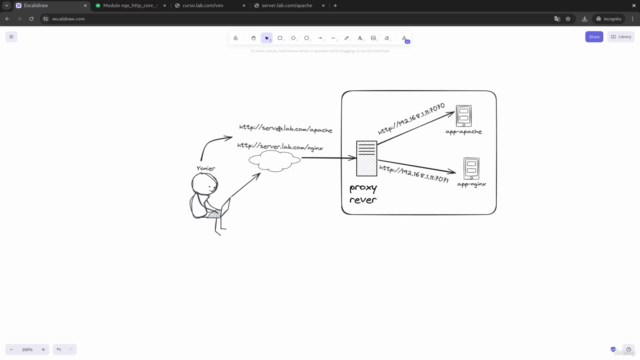Redo the canvas action

tap(71, 349)
